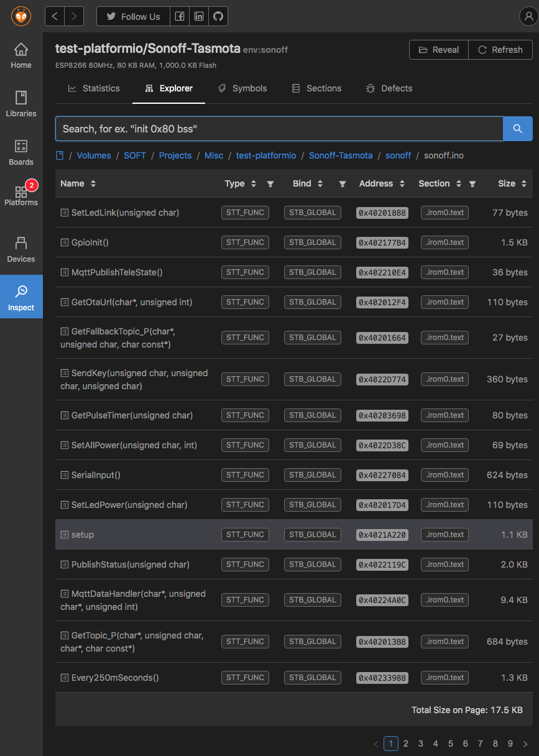Select the Every250mSeconds() row name

(115, 678)
